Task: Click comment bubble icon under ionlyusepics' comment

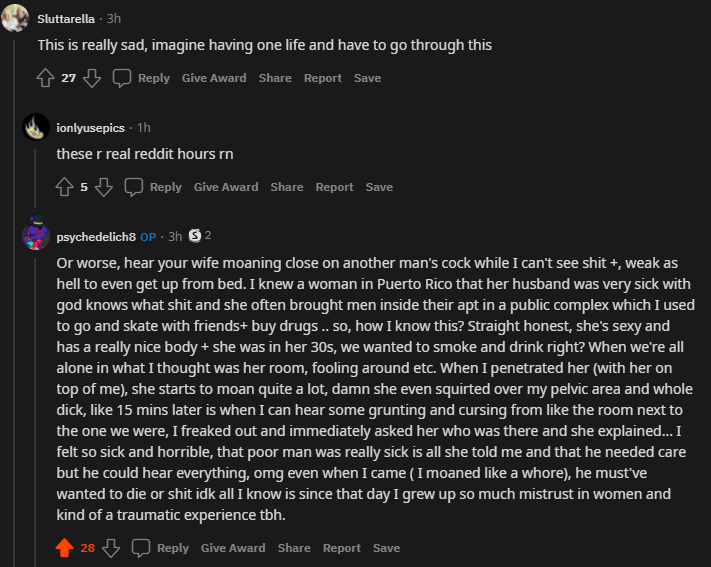Action: pyautogui.click(x=134, y=187)
